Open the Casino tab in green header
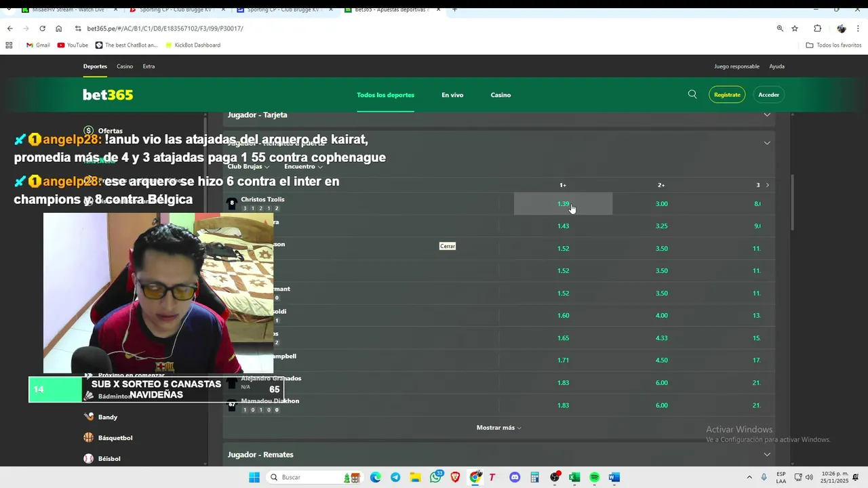This screenshot has height=488, width=868. coord(500,95)
